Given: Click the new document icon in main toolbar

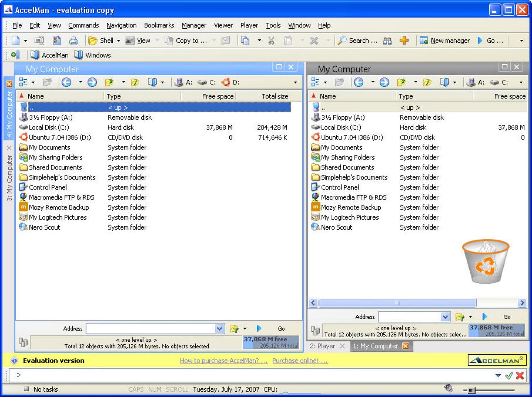Looking at the screenshot, I should [x=16, y=40].
